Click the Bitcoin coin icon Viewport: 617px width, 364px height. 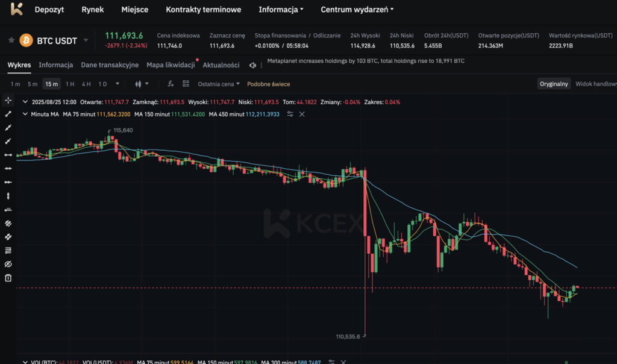(x=27, y=40)
